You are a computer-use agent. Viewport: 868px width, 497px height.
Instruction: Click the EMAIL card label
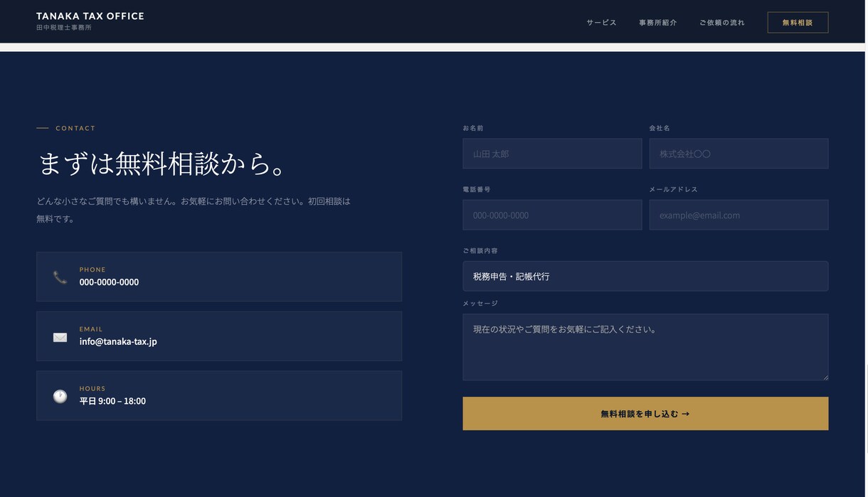(91, 329)
